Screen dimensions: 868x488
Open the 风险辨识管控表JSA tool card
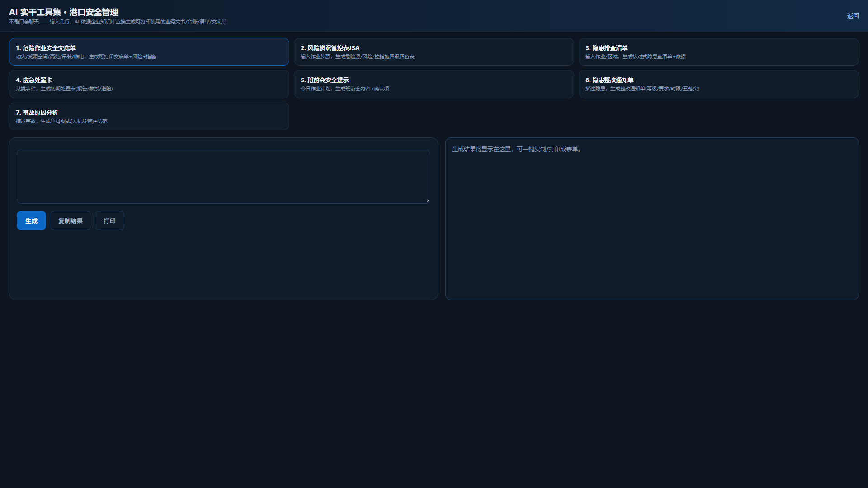click(x=434, y=52)
